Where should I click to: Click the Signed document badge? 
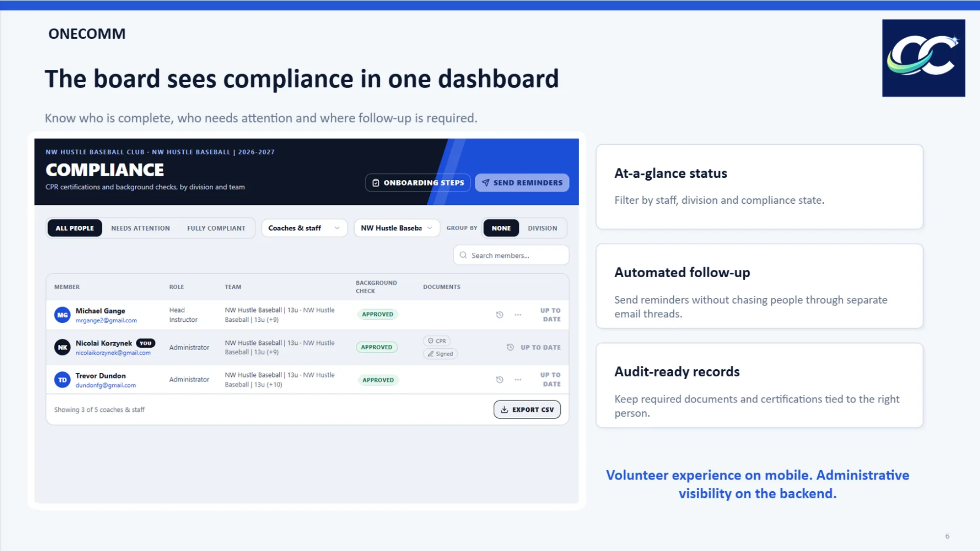[x=440, y=354]
